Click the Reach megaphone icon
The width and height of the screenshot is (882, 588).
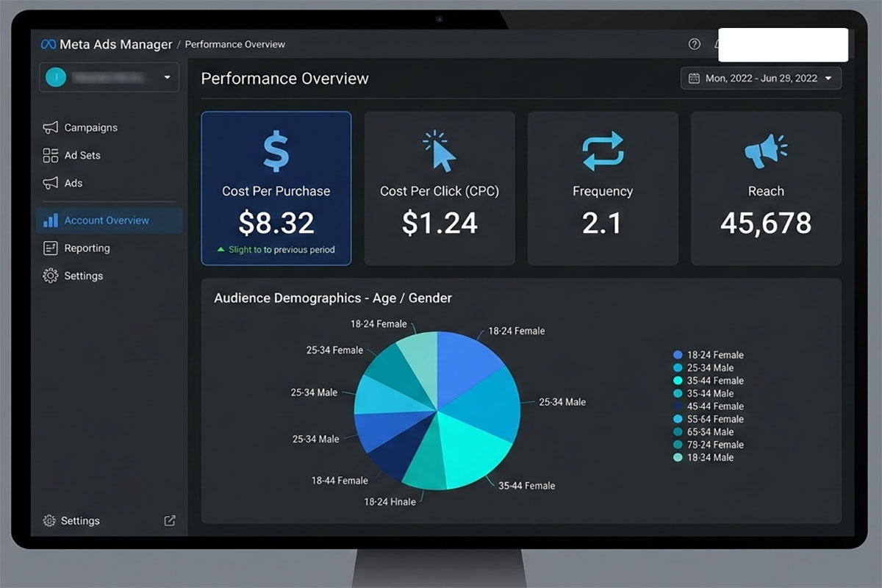(766, 151)
